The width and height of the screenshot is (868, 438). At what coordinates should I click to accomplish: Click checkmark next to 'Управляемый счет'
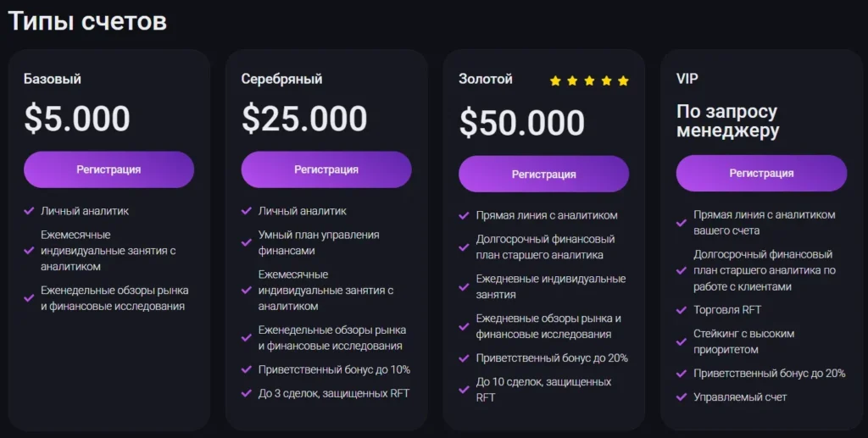click(x=682, y=396)
